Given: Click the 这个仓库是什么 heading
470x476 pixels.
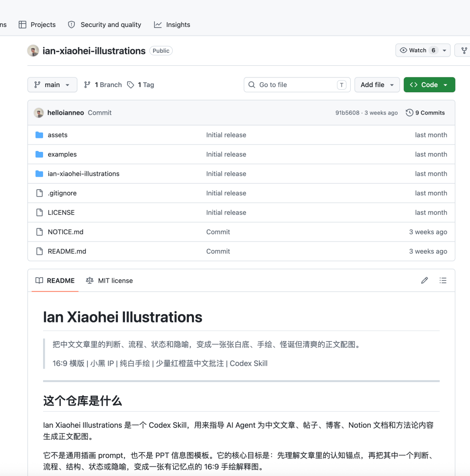Looking at the screenshot, I should pos(83,401).
